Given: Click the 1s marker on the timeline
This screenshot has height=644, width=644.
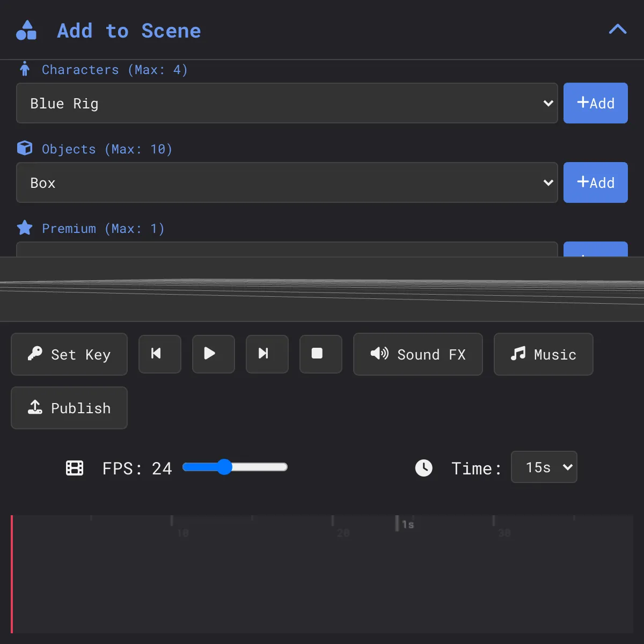Looking at the screenshot, I should 408,524.
